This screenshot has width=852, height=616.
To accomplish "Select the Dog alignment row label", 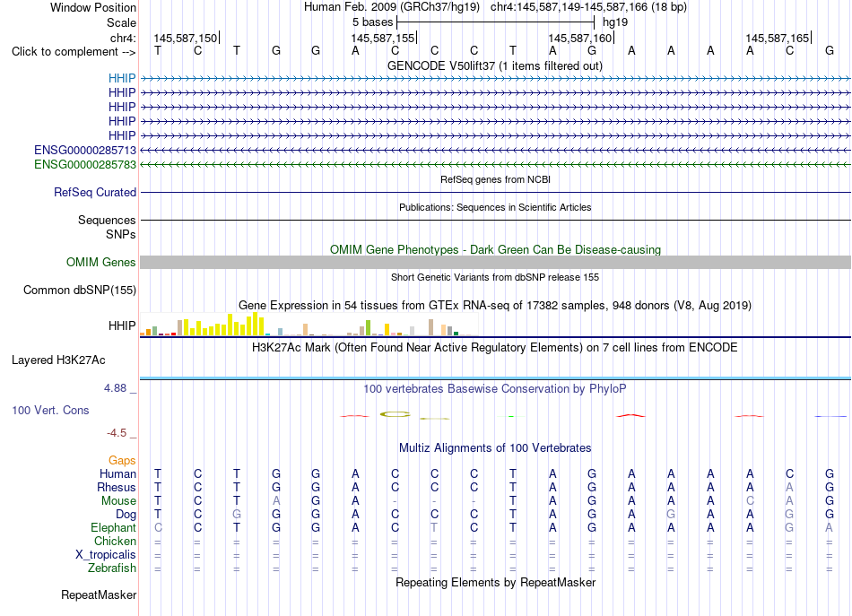I will (126, 515).
